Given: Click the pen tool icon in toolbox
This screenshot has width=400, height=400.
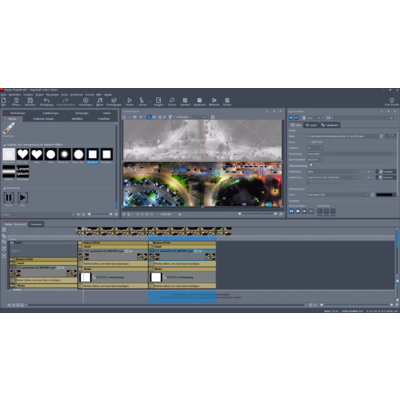Looking at the screenshot, I should 9,128.
